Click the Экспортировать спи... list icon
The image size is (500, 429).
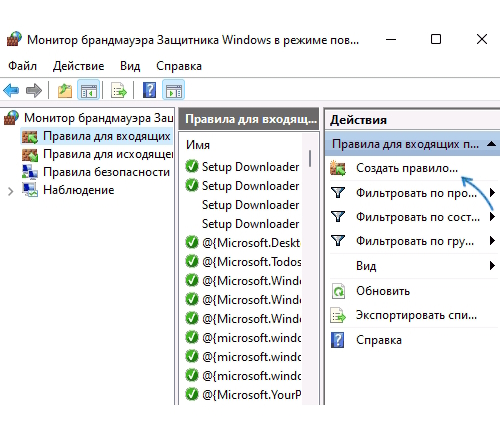[x=338, y=315]
